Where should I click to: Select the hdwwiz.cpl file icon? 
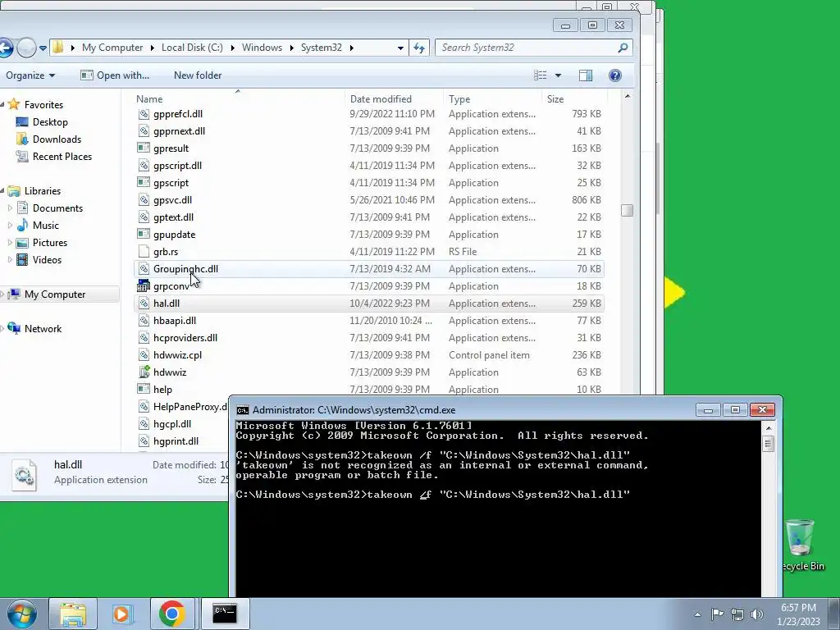(x=143, y=355)
